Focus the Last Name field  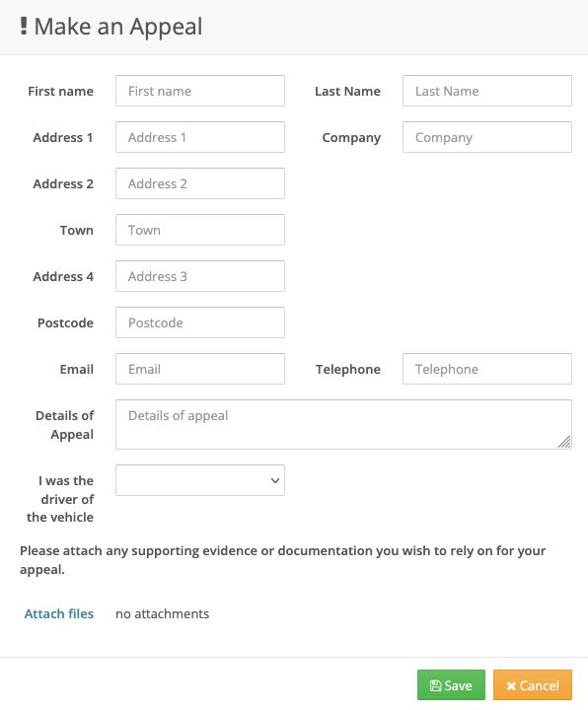(487, 91)
